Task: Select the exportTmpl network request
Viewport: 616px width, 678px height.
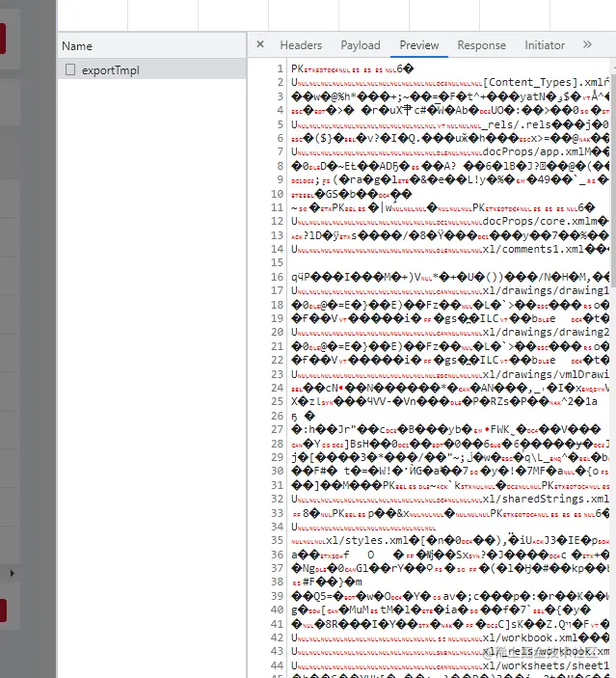Action: [x=152, y=69]
